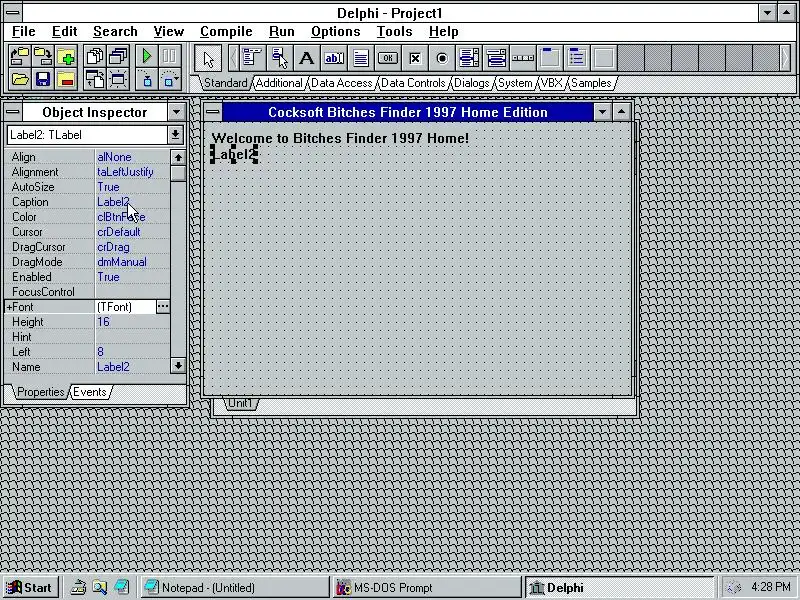Screen dimensions: 800x600
Task: Open the Tools menu
Action: (394, 32)
